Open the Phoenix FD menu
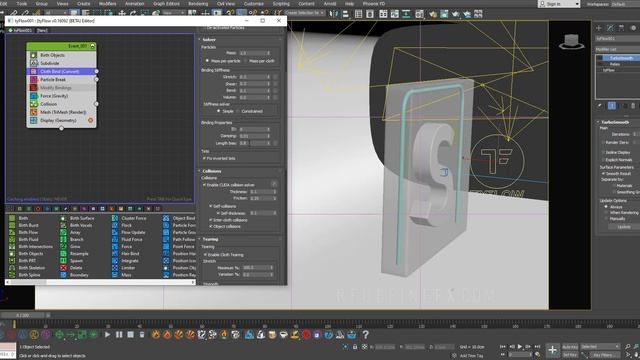Image resolution: width=640 pixels, height=360 pixels. tap(374, 4)
